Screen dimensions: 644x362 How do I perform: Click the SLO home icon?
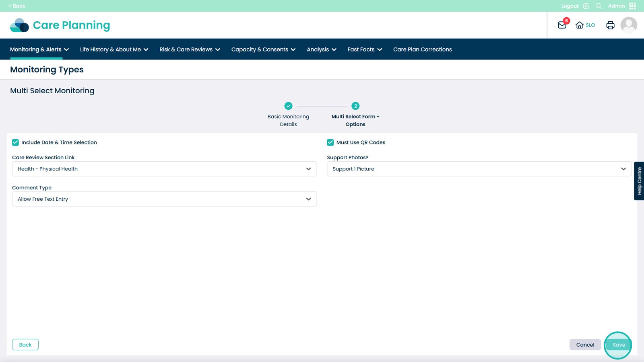click(580, 25)
